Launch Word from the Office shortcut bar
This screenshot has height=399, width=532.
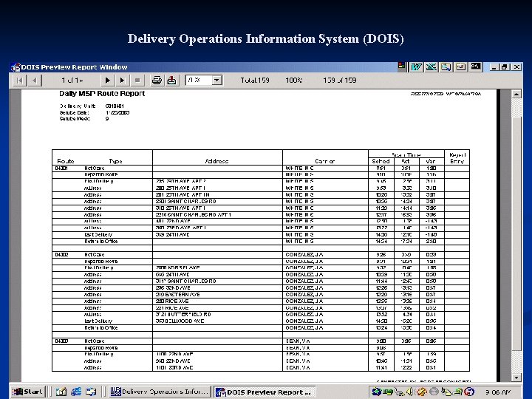coord(416,66)
